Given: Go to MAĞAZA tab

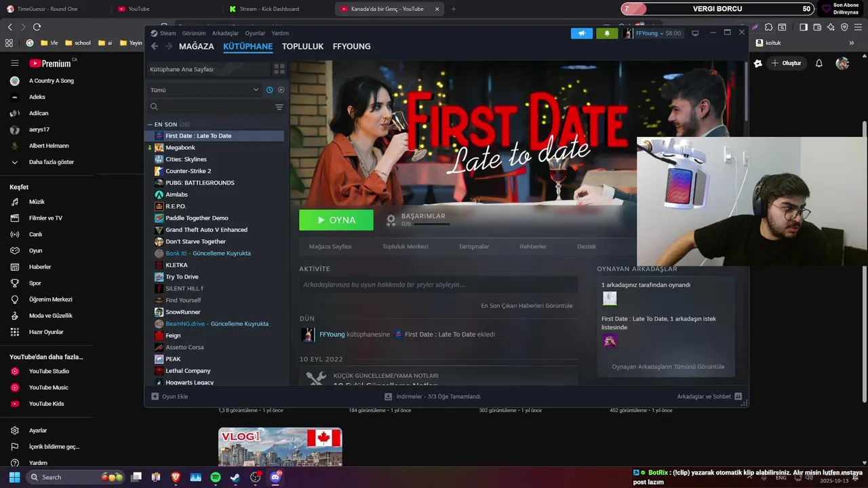Looking at the screenshot, I should 196,47.
